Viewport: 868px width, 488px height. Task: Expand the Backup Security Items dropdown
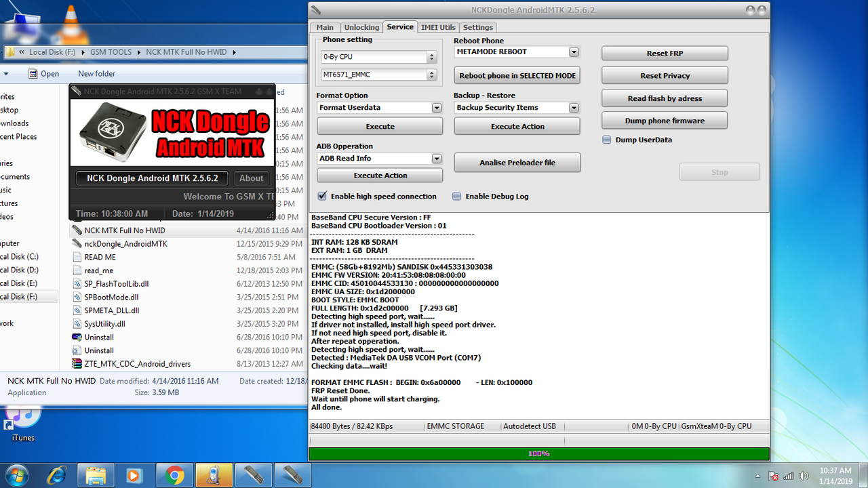pyautogui.click(x=574, y=108)
